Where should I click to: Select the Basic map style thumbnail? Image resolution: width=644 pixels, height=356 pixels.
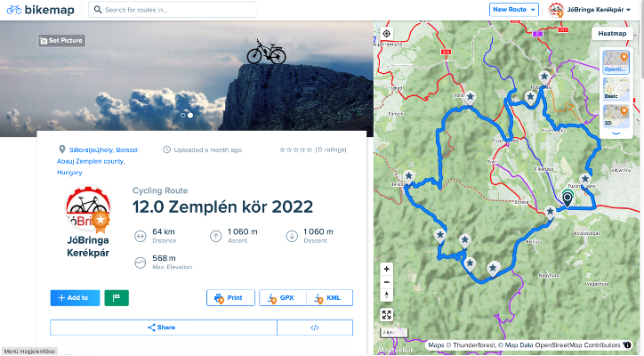(x=616, y=89)
